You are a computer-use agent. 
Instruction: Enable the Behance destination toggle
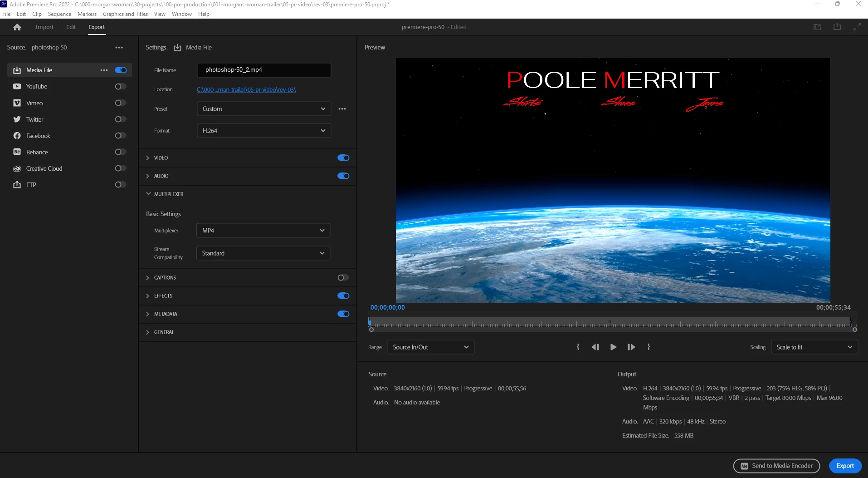(x=121, y=152)
